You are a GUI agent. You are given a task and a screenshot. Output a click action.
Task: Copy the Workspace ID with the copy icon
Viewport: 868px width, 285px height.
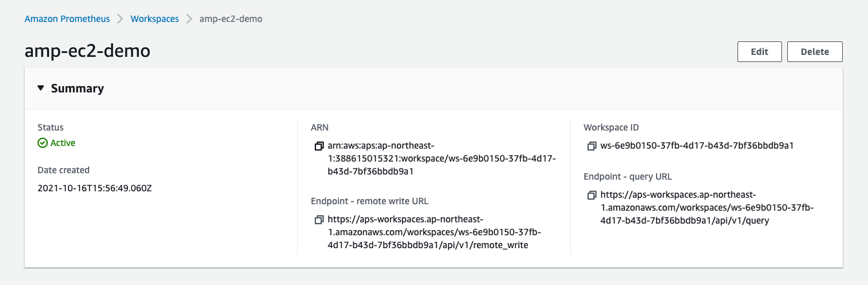[591, 146]
